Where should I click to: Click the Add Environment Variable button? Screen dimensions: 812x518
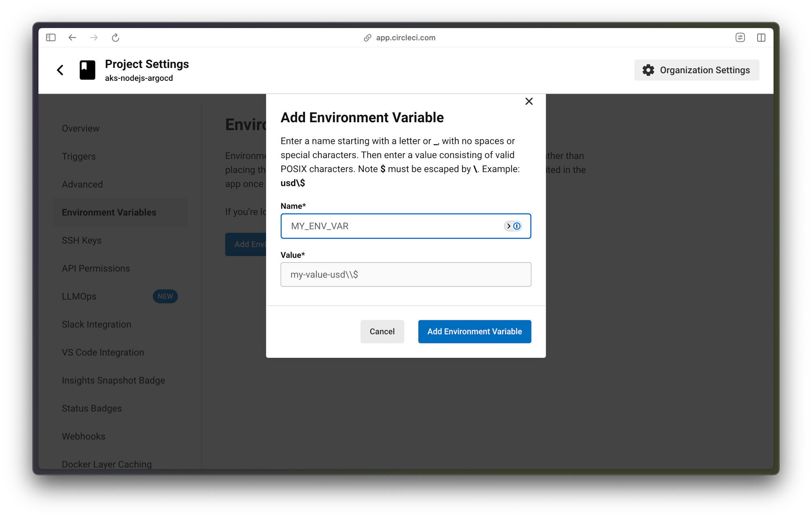(x=474, y=331)
